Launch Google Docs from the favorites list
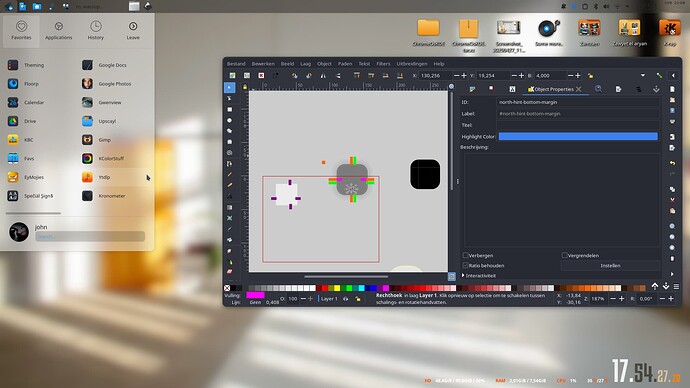 (114, 65)
